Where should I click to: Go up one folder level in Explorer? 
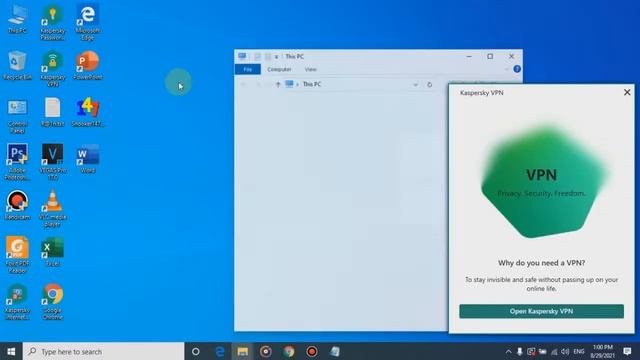pyautogui.click(x=278, y=84)
